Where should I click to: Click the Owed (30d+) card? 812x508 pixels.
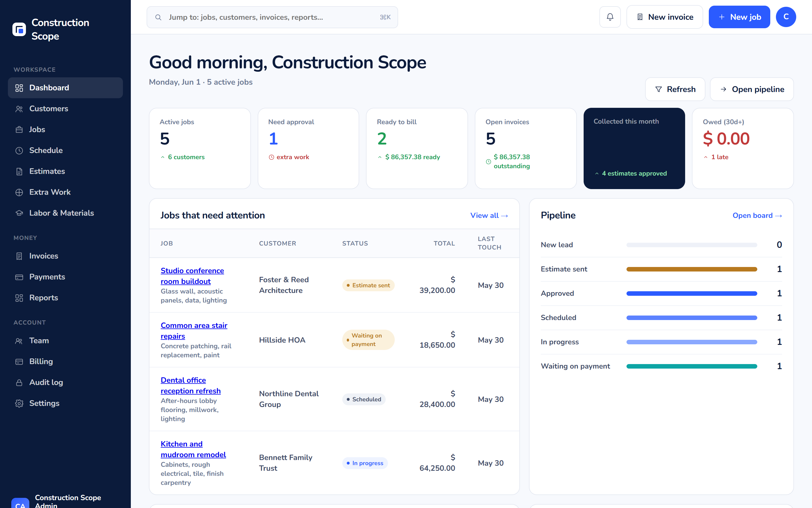coord(743,148)
